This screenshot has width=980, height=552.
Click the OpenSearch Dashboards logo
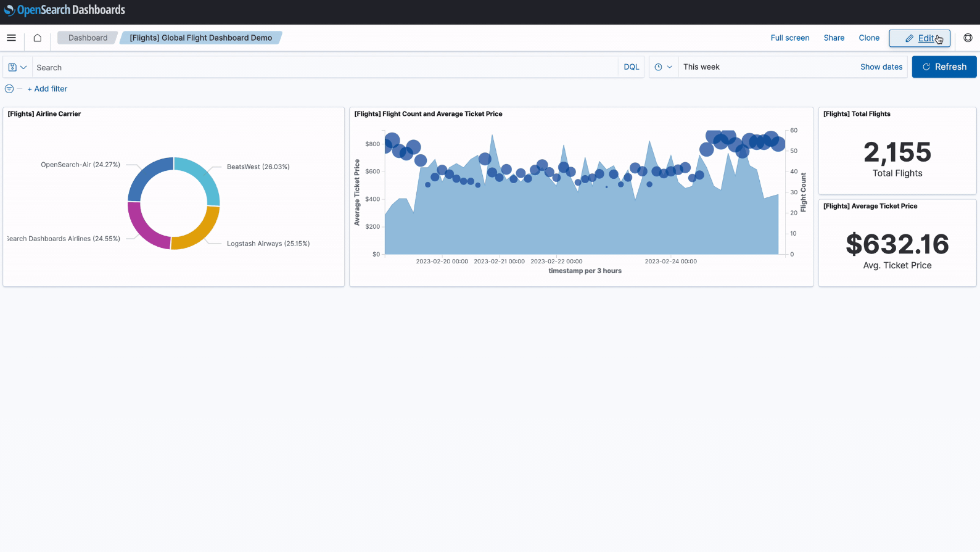click(x=65, y=10)
